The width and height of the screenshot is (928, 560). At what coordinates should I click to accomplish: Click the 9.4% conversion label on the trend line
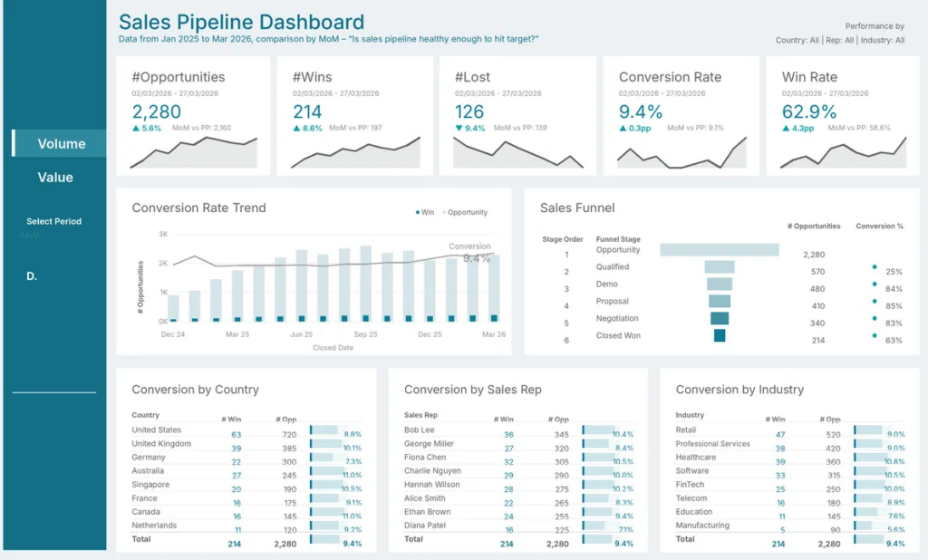[x=477, y=258]
